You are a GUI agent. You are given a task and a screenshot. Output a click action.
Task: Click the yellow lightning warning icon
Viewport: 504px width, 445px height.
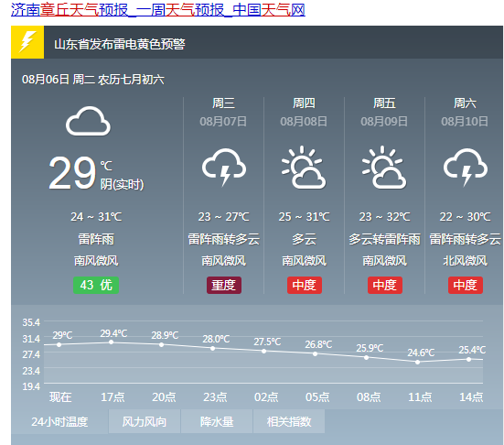click(27, 42)
